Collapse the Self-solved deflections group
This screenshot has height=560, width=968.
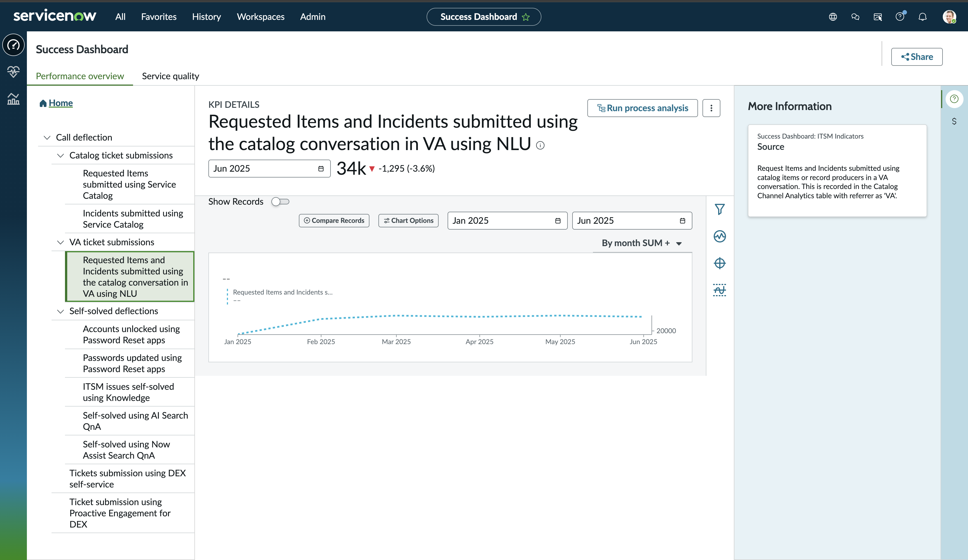coord(60,311)
